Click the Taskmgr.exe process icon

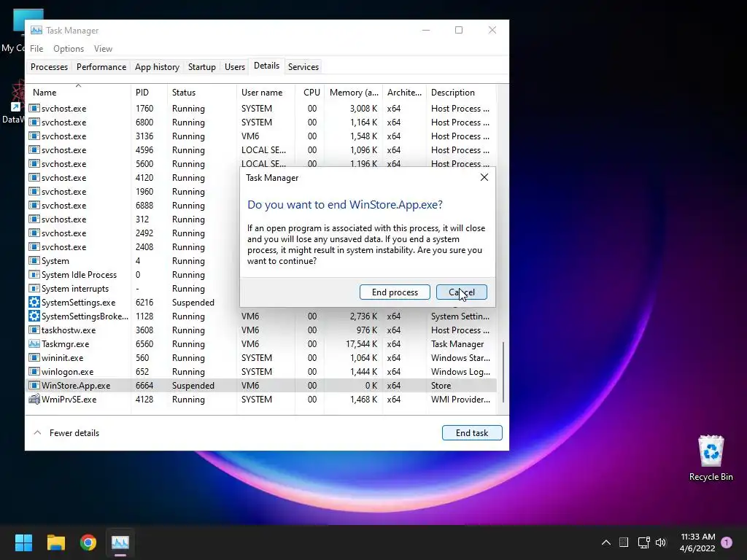click(34, 344)
